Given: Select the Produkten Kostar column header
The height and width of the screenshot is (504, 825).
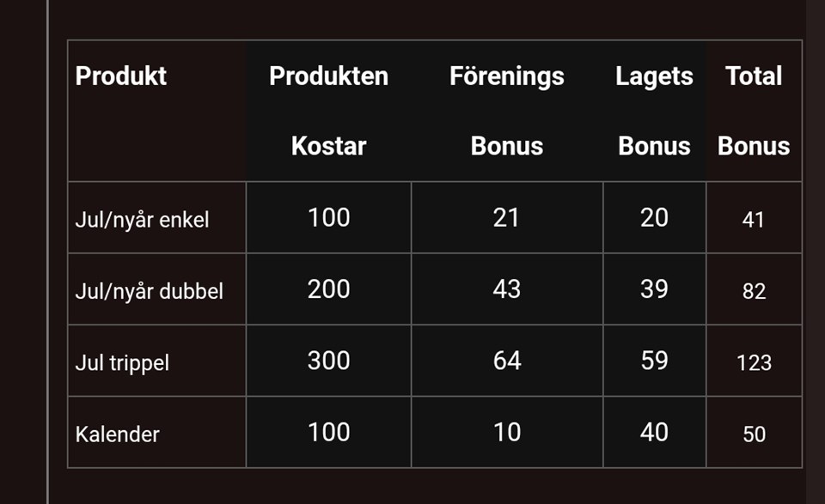Looking at the screenshot, I should 328,111.
